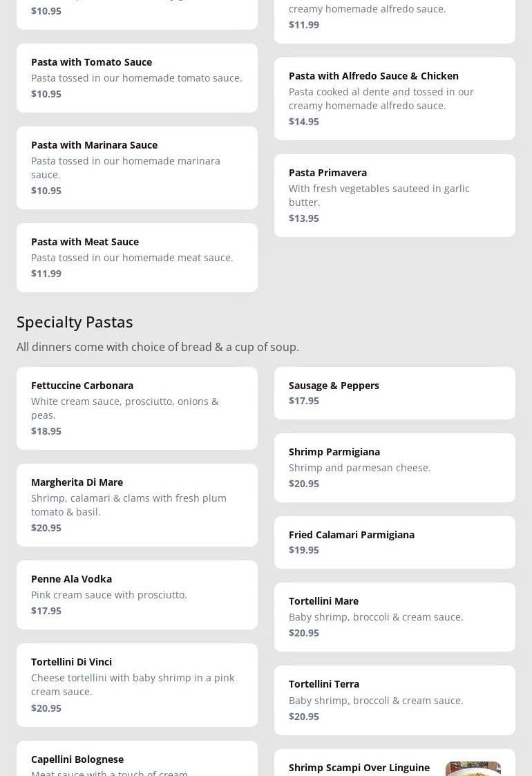Click the Shrimp Scampi dish photo
The width and height of the screenshot is (532, 776).
[473, 768]
